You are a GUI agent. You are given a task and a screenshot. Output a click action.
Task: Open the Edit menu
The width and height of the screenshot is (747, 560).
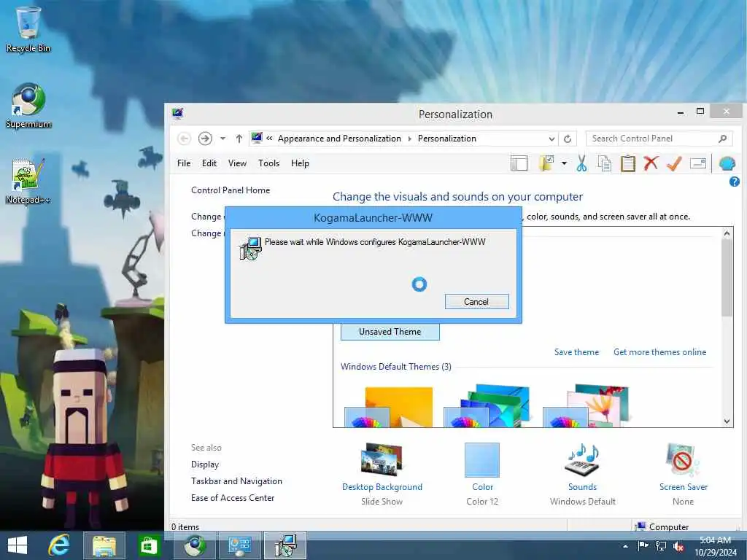coord(209,163)
